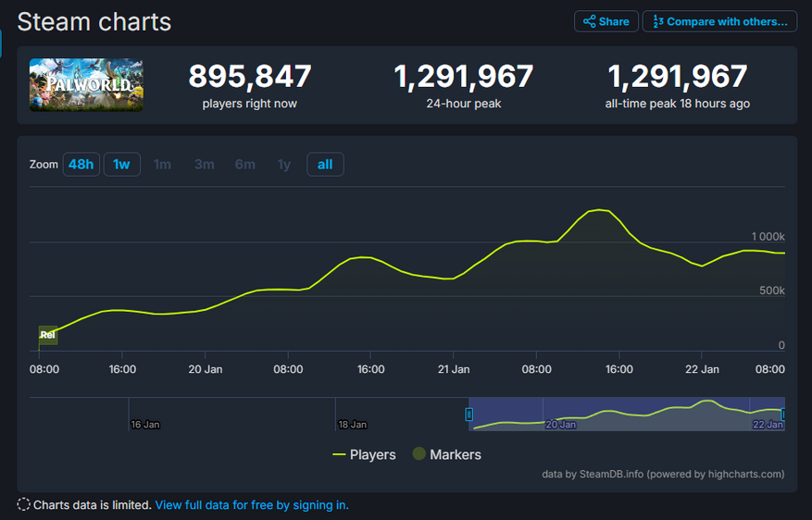Click the all-time peak 18 hours ago label

(x=678, y=104)
